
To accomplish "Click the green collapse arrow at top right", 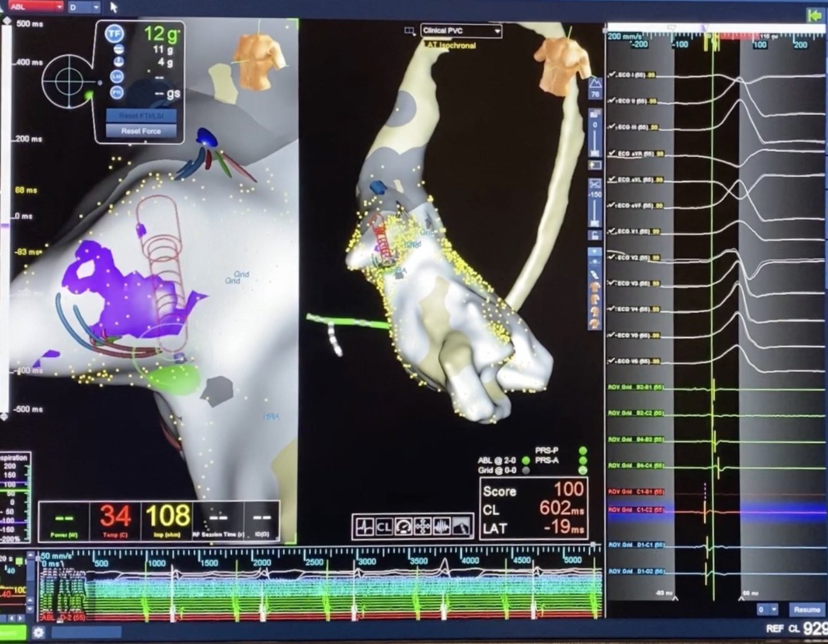I will 816,14.
